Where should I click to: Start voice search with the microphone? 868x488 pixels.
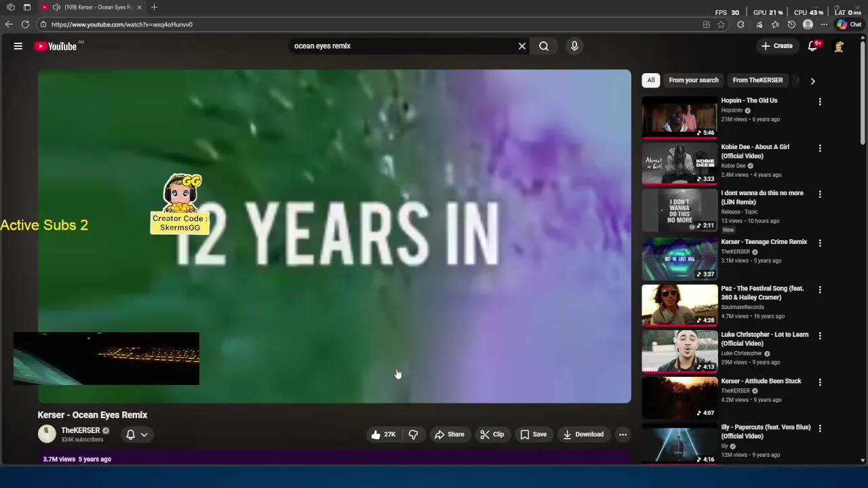[x=574, y=46]
